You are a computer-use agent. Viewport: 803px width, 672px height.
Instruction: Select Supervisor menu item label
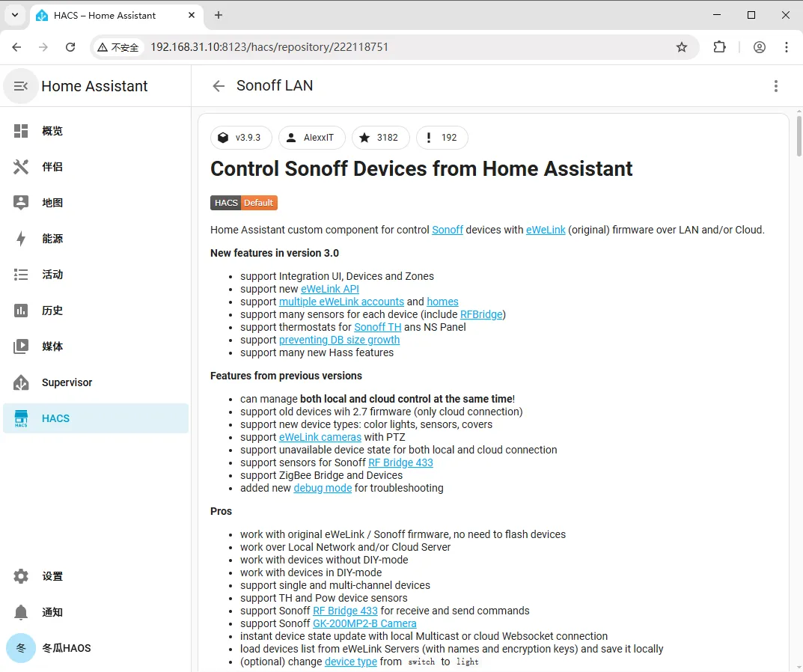67,382
